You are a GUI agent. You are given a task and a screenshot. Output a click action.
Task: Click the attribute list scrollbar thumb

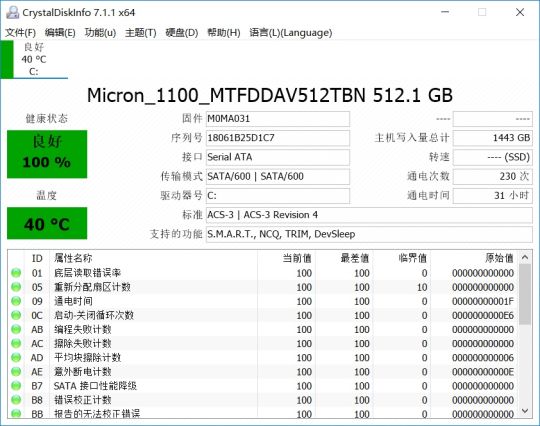[x=525, y=294]
